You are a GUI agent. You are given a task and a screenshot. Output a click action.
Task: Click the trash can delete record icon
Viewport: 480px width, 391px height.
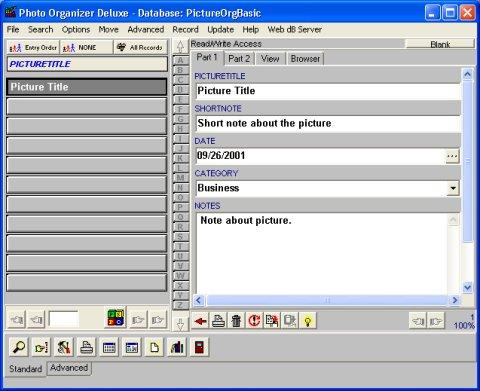tap(236, 321)
